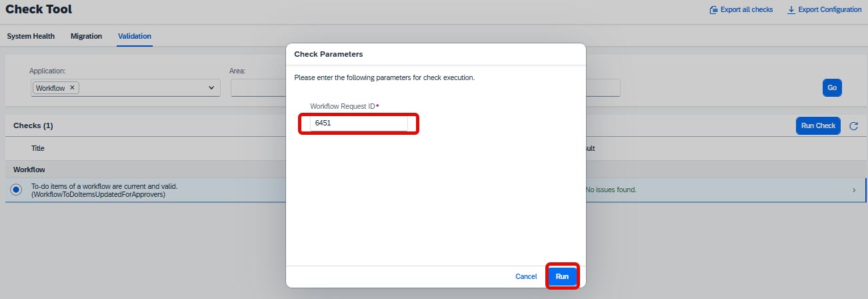Click the Go button
This screenshot has height=299, width=868.
point(832,87)
